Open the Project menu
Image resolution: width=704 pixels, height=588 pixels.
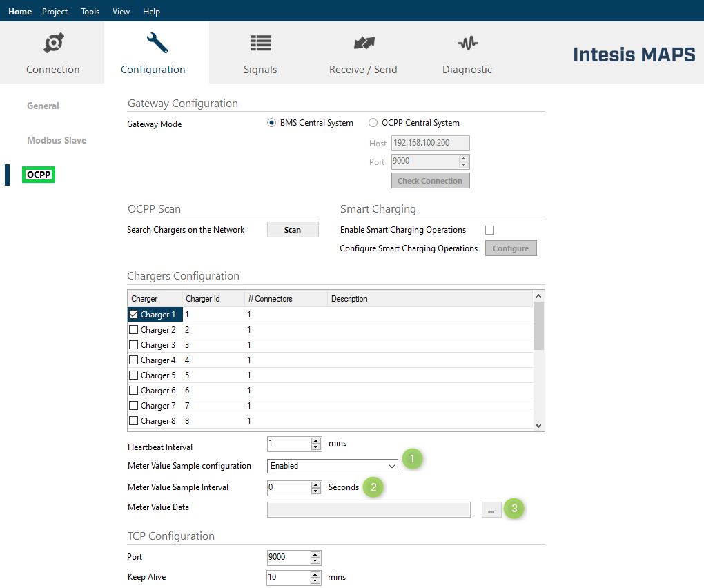pos(55,12)
